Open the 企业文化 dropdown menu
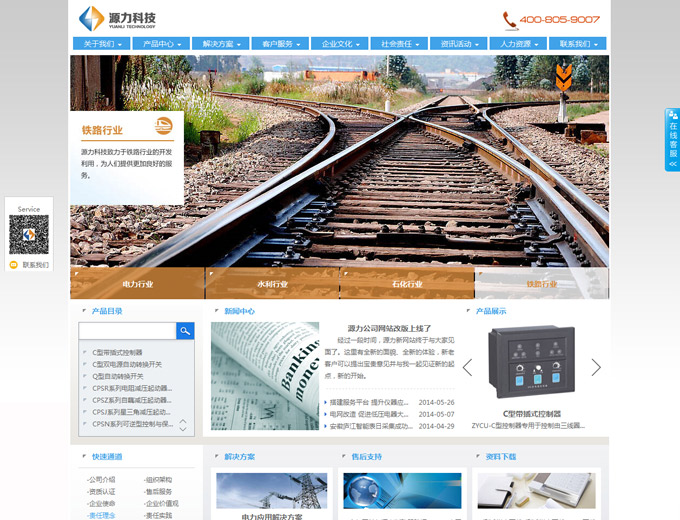 pos(340,44)
